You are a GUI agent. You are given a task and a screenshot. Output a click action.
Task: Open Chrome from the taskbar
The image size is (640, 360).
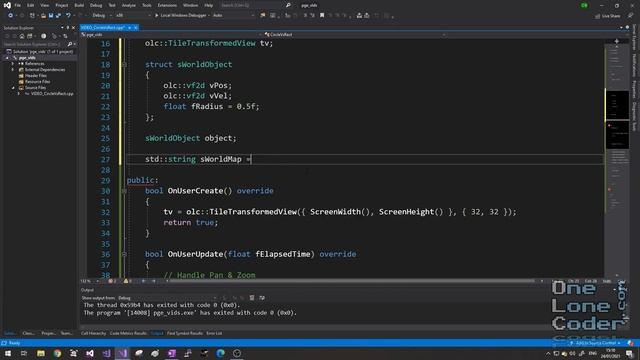(57, 353)
